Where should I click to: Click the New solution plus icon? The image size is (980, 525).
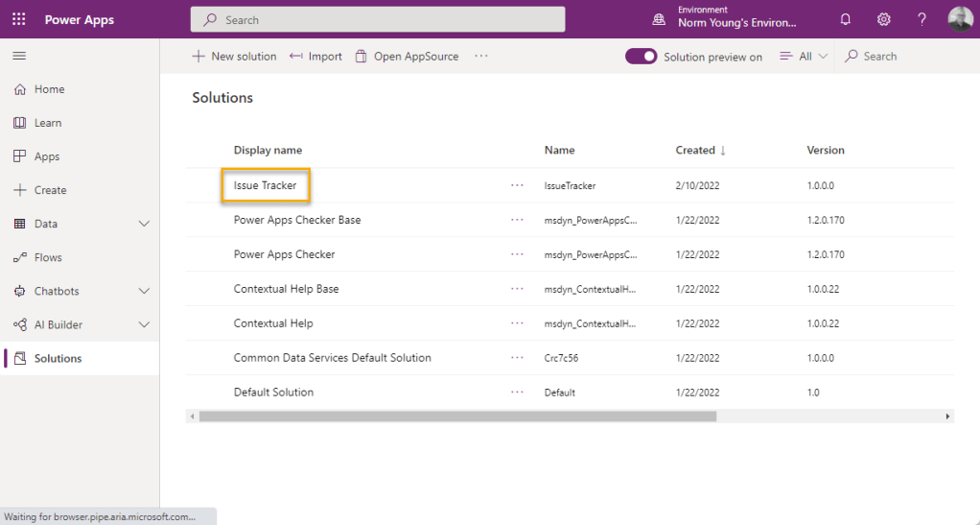coord(198,57)
